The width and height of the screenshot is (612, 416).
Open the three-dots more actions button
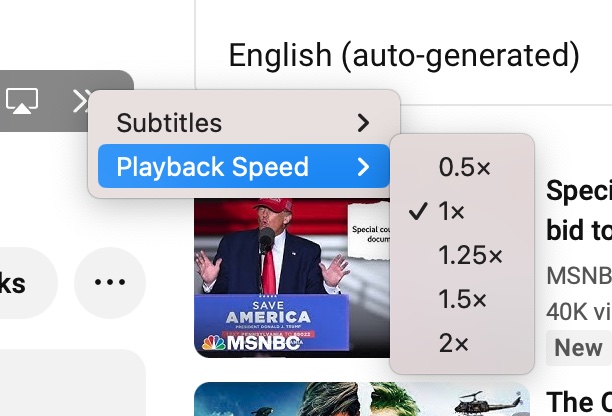(x=110, y=282)
